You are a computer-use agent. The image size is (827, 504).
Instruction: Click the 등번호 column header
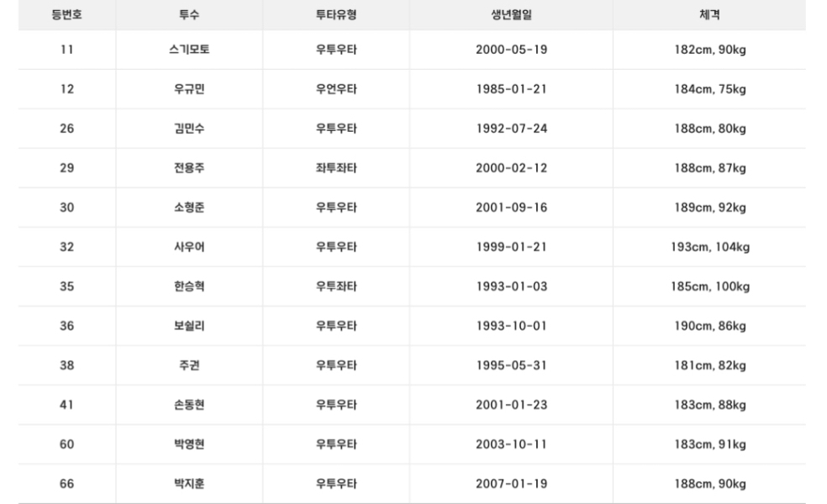67,15
